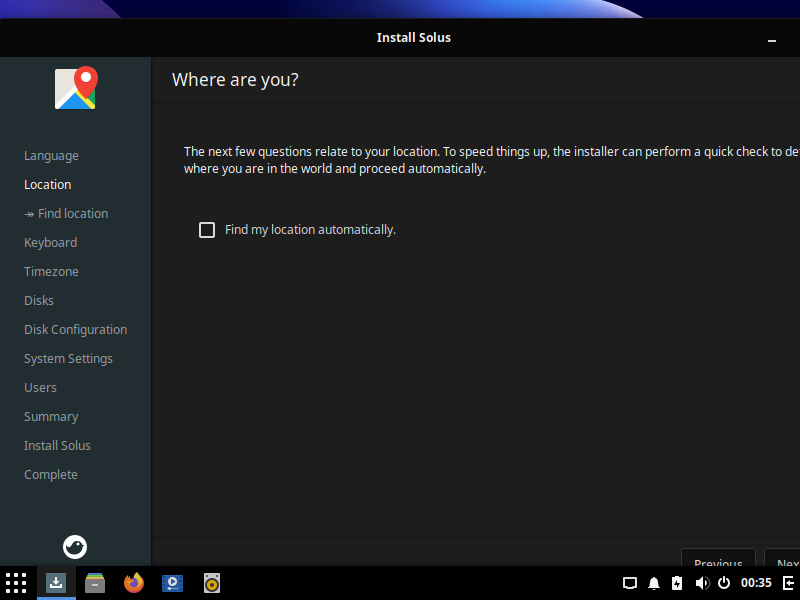Minimize the Install Solus window
The height and width of the screenshot is (600, 800).
click(x=772, y=38)
